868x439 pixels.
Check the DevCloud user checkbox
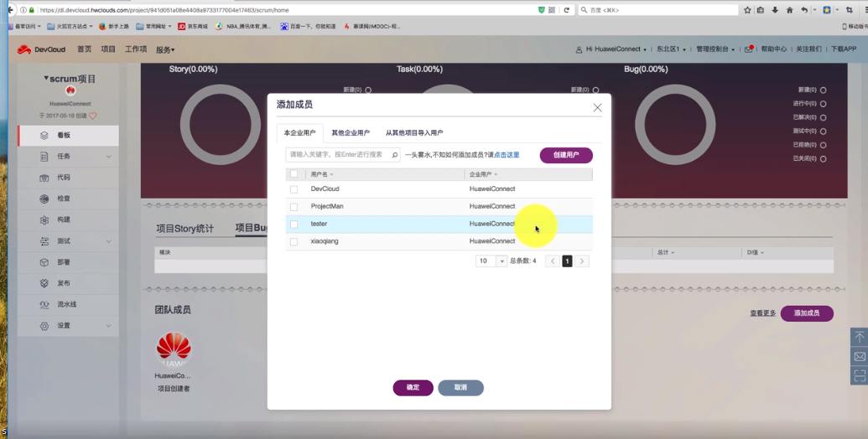(294, 189)
